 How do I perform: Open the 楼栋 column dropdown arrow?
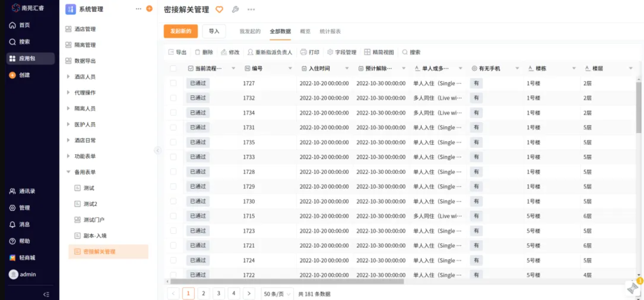pyautogui.click(x=574, y=68)
